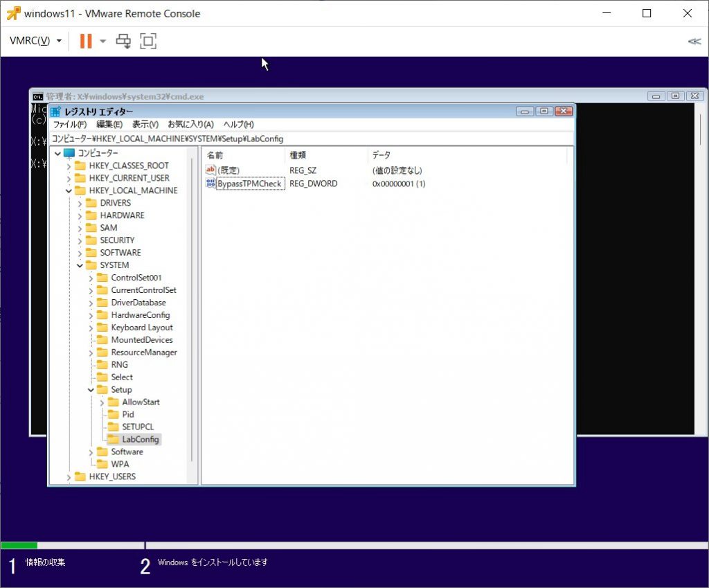Select the コンピューター computer icon
The width and height of the screenshot is (709, 588).
point(69,153)
